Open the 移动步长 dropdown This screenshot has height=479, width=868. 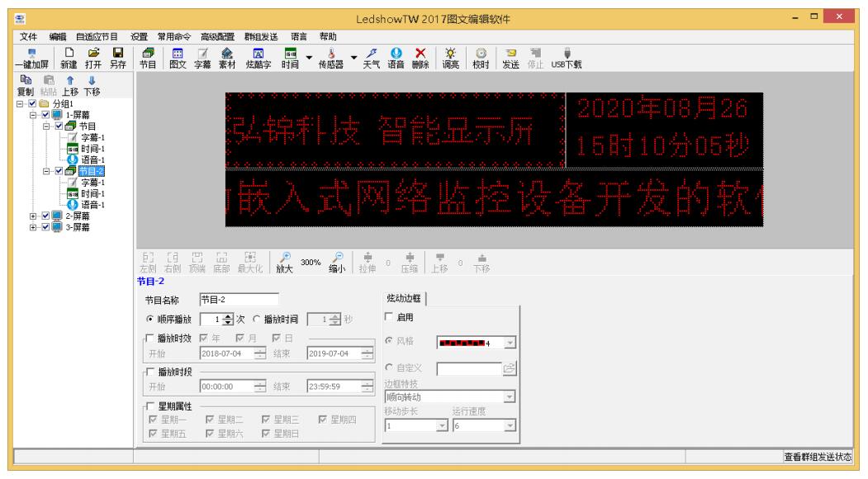coord(442,425)
